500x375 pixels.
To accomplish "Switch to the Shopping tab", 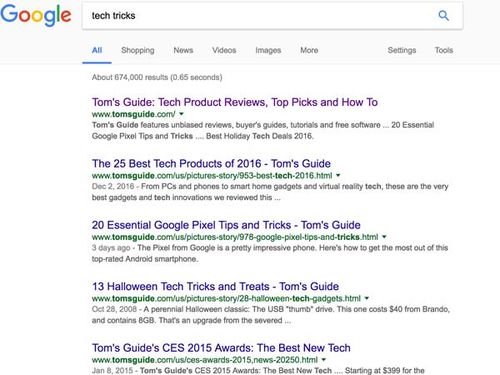I will (138, 50).
